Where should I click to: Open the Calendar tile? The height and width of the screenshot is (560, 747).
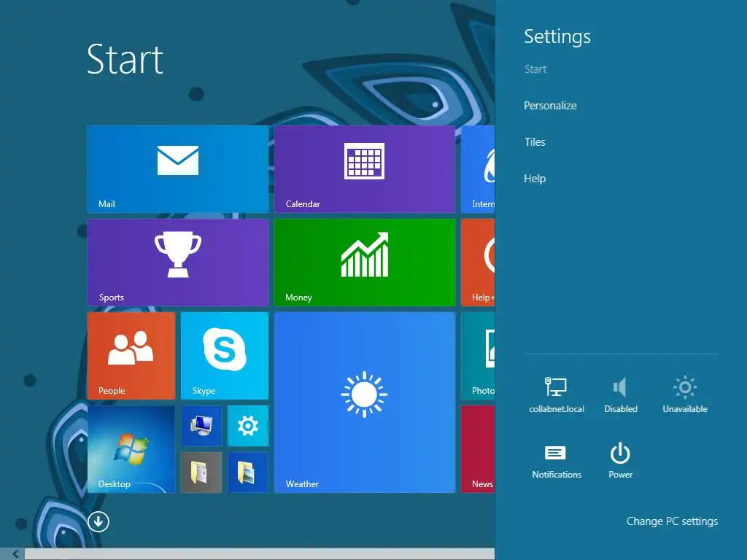click(365, 168)
